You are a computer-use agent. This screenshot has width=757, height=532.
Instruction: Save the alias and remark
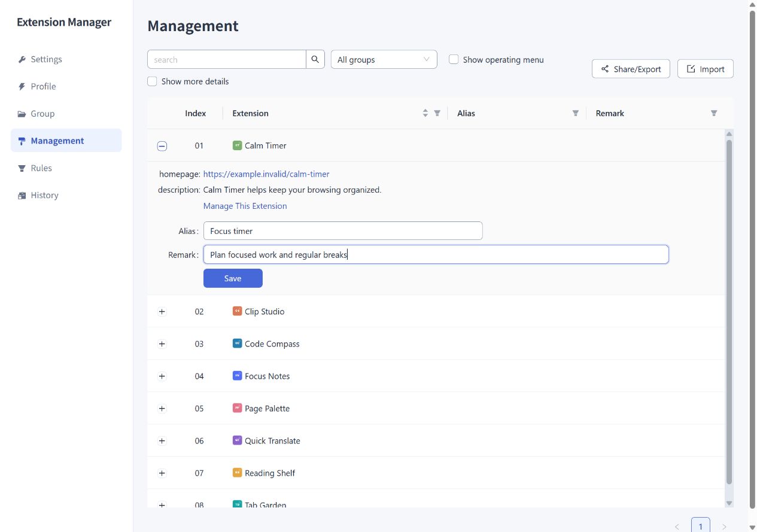coord(233,278)
